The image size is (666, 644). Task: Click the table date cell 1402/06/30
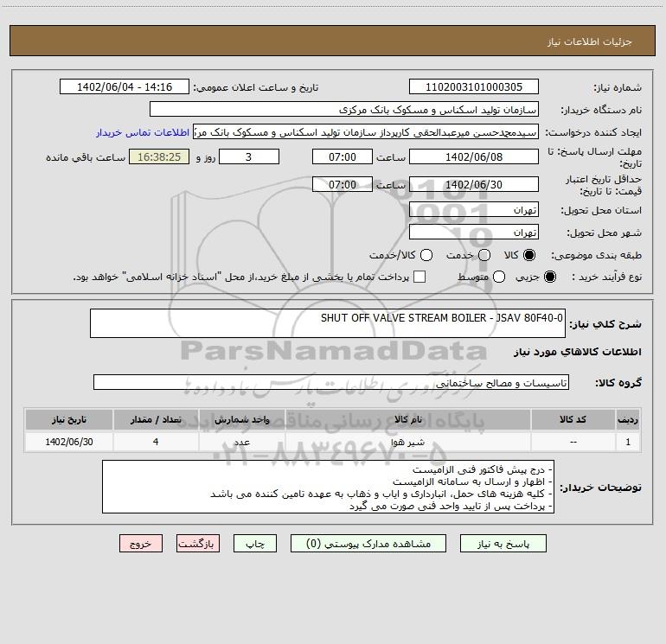69,442
